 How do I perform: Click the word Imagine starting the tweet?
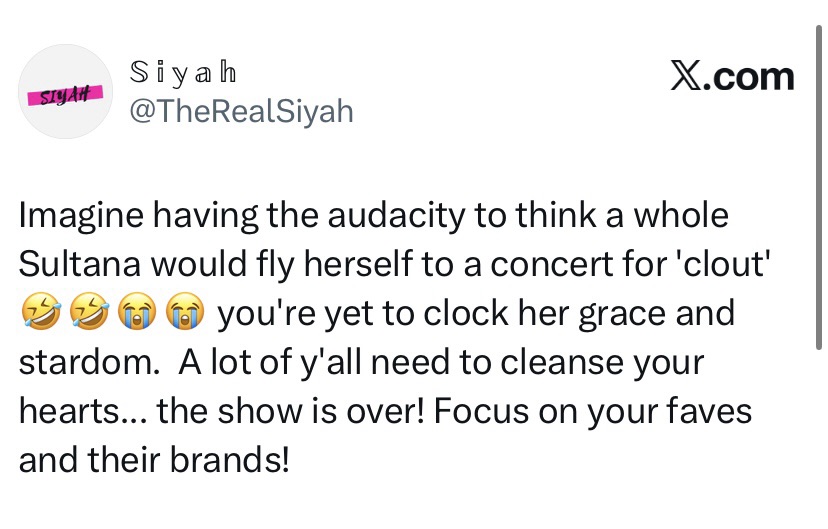[x=75, y=215]
